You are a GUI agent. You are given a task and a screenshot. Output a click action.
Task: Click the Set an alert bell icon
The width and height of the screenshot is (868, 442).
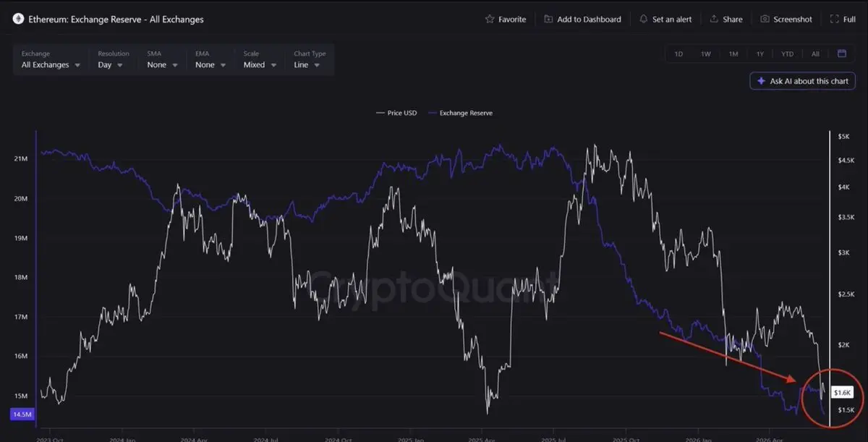tap(644, 19)
